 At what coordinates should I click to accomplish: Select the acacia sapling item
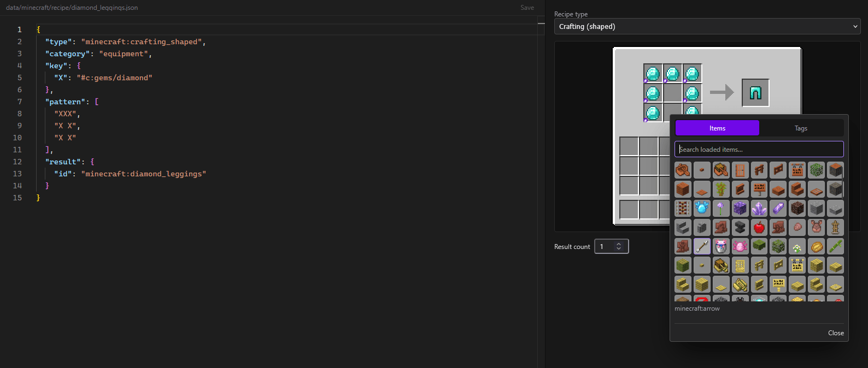(x=721, y=189)
